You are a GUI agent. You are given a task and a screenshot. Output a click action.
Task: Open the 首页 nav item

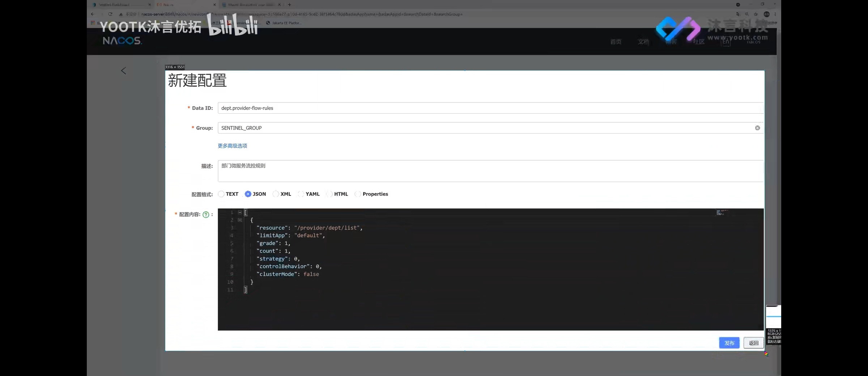coord(616,42)
